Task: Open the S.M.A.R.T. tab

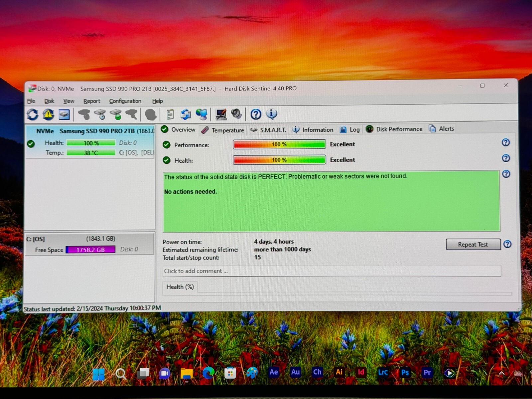Action: pos(268,130)
